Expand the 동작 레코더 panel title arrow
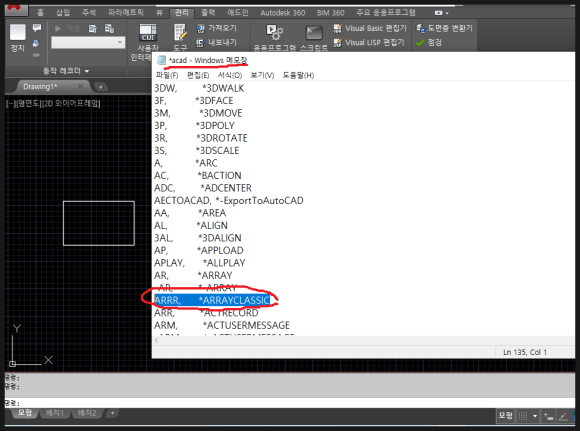 click(87, 71)
